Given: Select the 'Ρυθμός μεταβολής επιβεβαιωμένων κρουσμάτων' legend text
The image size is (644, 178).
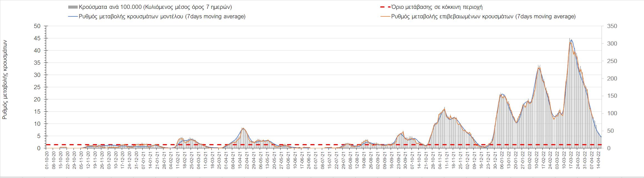Looking at the screenshot, I should [x=483, y=17].
